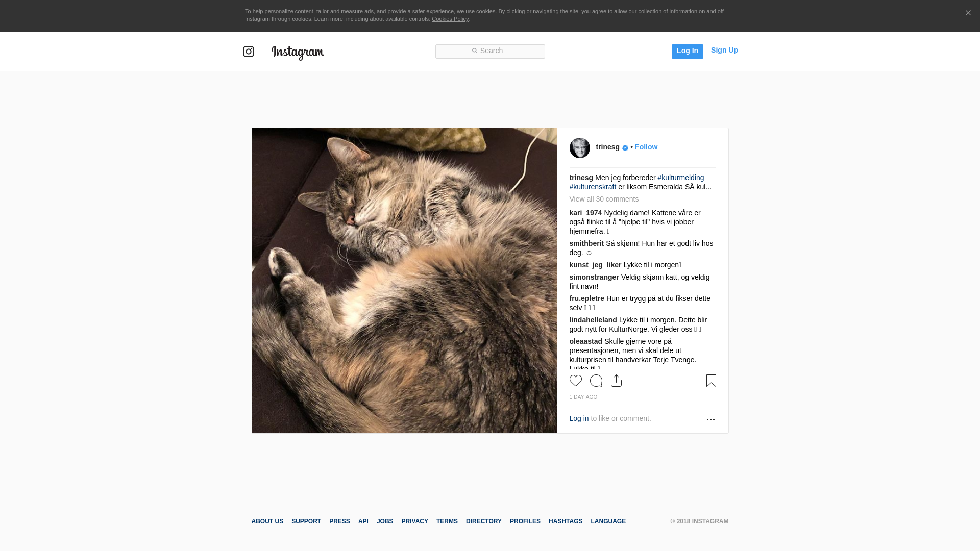Click the Log In button
The image size is (980, 551).
pyautogui.click(x=688, y=52)
